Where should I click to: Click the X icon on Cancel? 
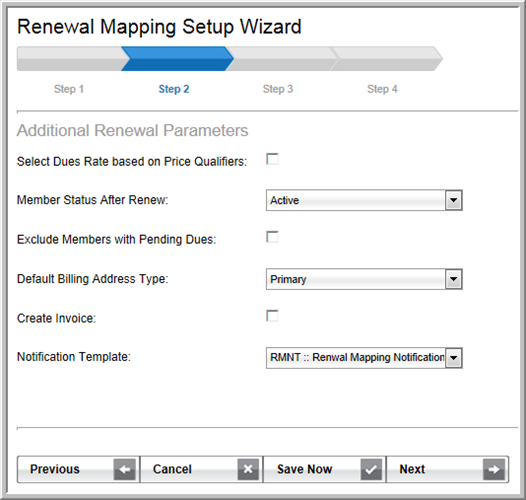(x=248, y=469)
